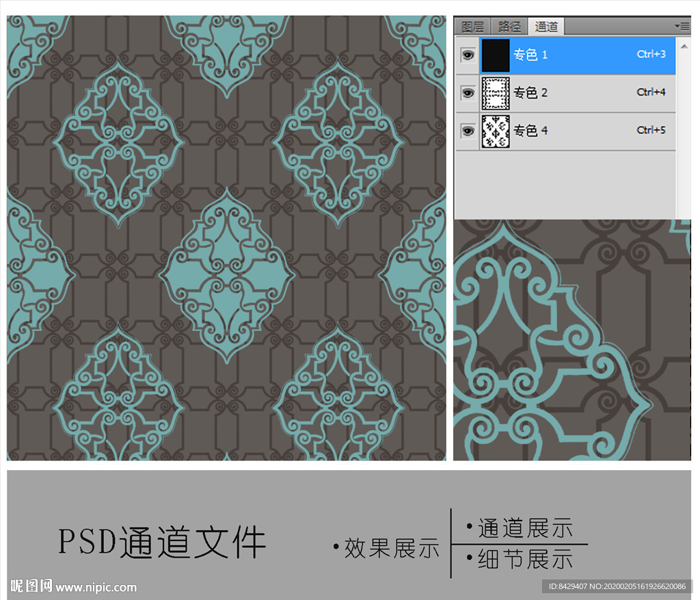
Task: Select the 通道 tab
Action: 546,27
